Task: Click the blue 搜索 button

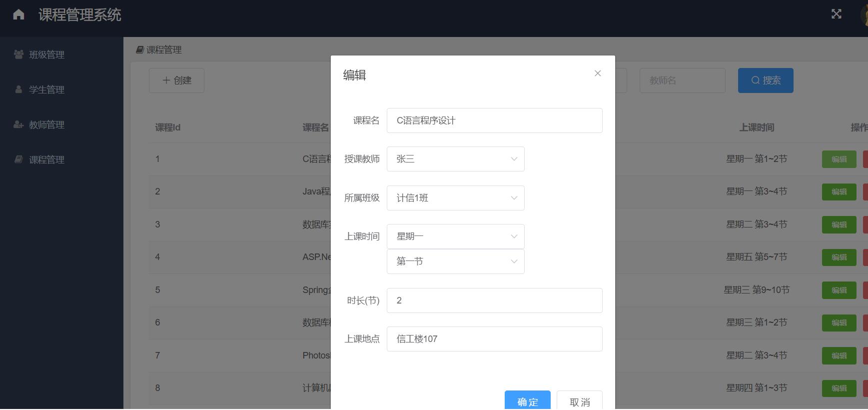Action: [x=765, y=80]
